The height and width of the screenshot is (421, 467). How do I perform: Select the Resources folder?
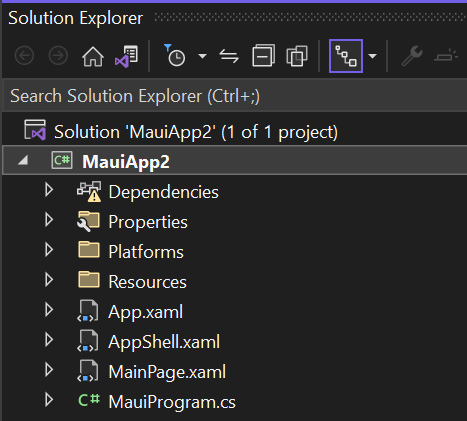tap(147, 282)
